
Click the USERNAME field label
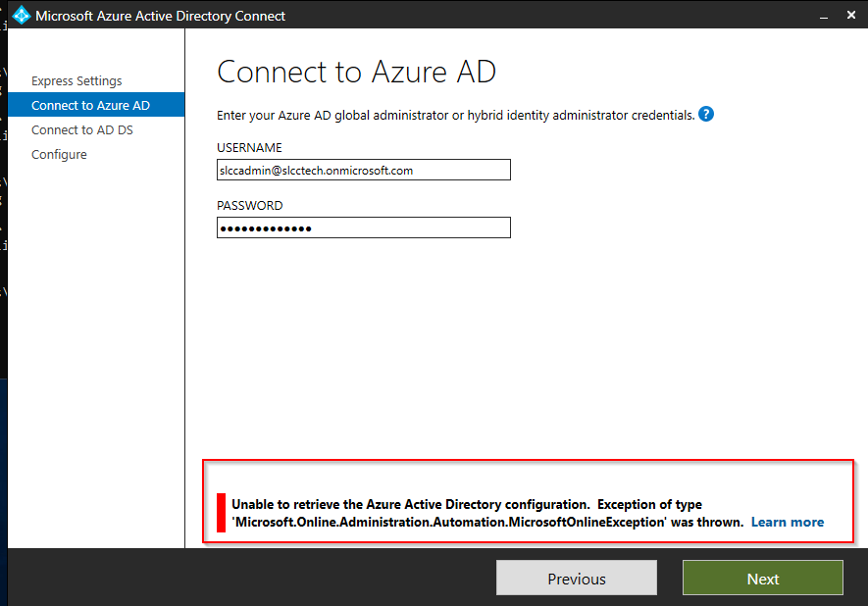pos(249,148)
